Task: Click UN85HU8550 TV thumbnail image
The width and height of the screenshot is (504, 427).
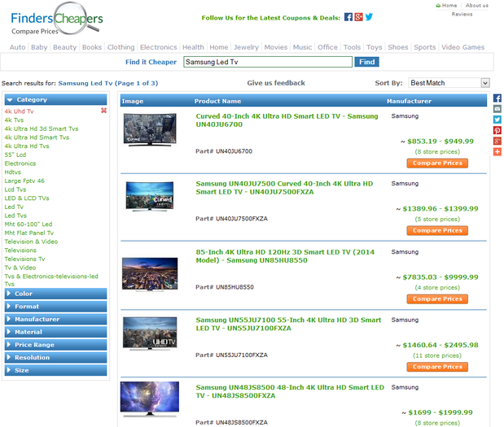Action: [150, 274]
